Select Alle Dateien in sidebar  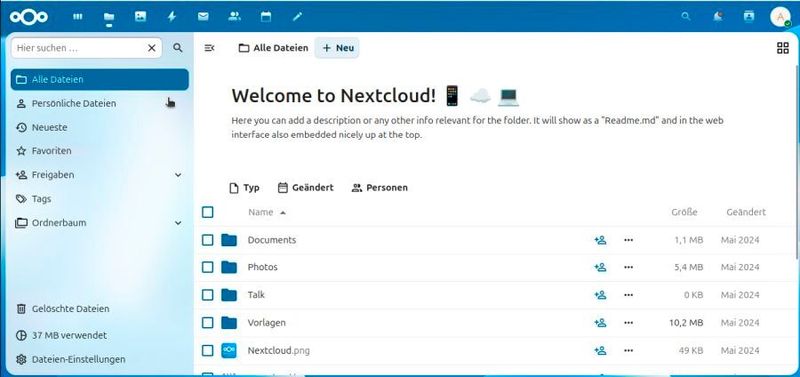[99, 80]
